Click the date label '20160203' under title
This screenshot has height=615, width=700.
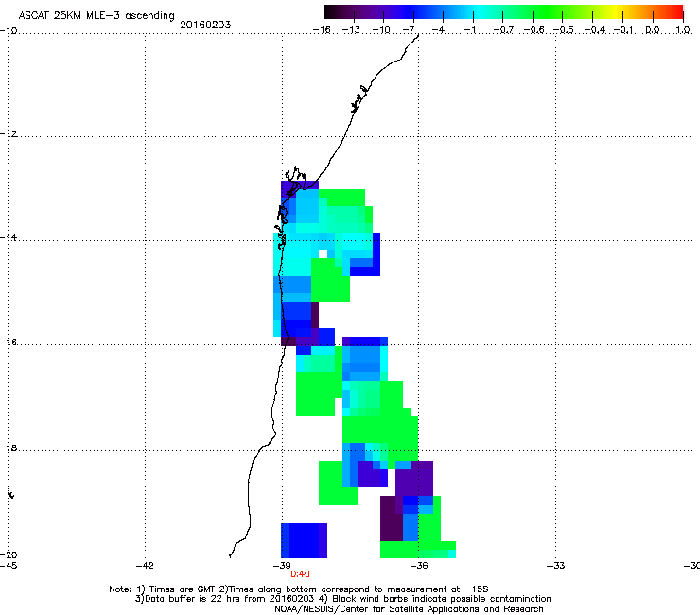coord(205,25)
